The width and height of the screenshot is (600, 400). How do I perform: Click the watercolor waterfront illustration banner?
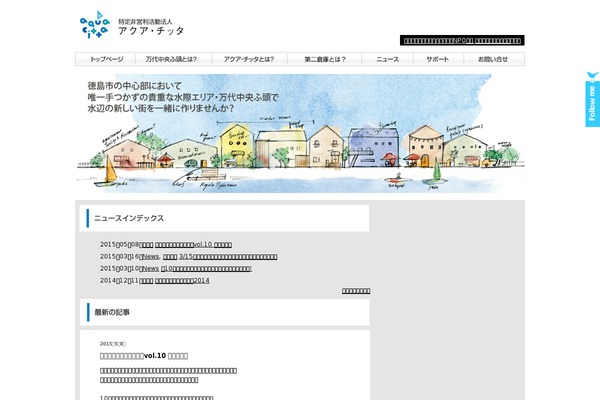point(300,133)
